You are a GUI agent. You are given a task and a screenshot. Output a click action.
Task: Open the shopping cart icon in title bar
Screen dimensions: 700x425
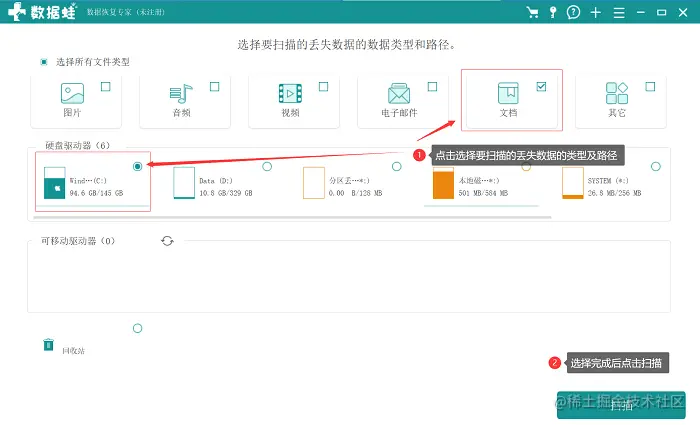[532, 12]
